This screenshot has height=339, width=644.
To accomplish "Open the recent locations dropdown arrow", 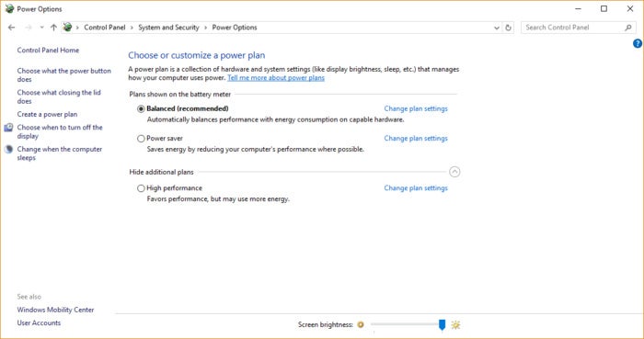I will [x=41, y=28].
